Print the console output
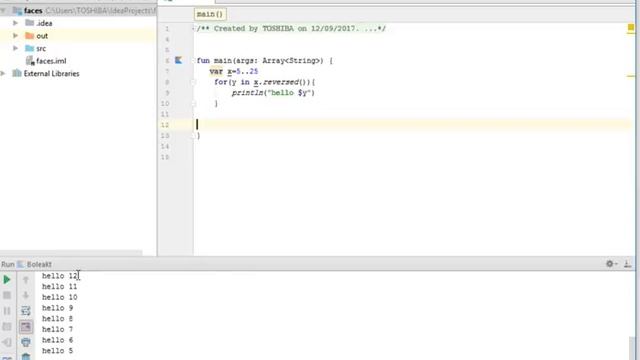The width and height of the screenshot is (640, 360). (x=26, y=342)
